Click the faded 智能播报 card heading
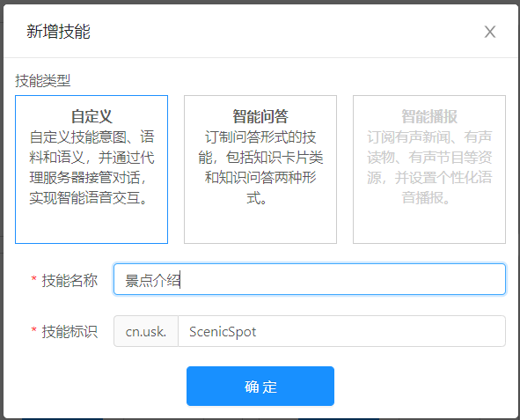The width and height of the screenshot is (520, 420). pyautogui.click(x=429, y=116)
